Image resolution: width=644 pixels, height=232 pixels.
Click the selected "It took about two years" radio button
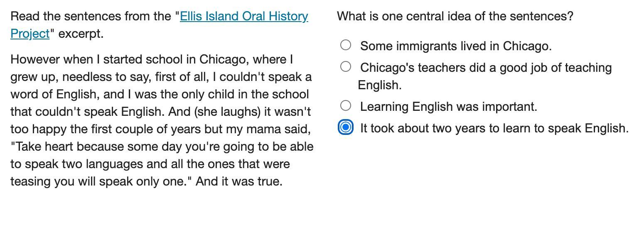[x=346, y=127]
